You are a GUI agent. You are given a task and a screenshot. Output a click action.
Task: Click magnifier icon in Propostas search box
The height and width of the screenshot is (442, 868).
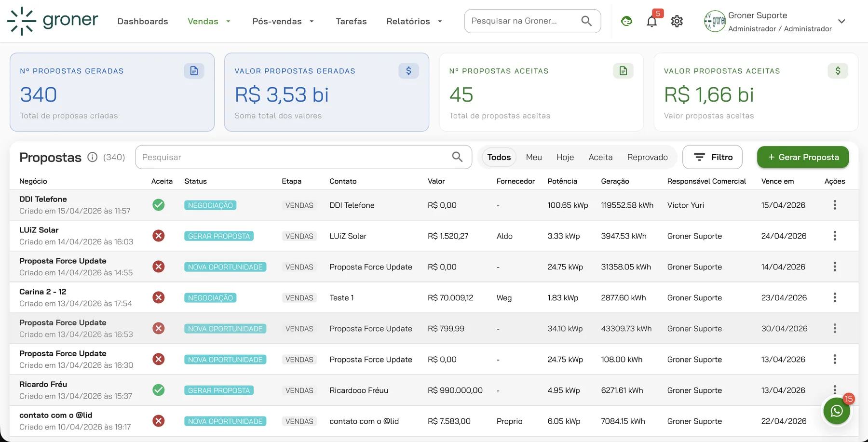tap(457, 157)
